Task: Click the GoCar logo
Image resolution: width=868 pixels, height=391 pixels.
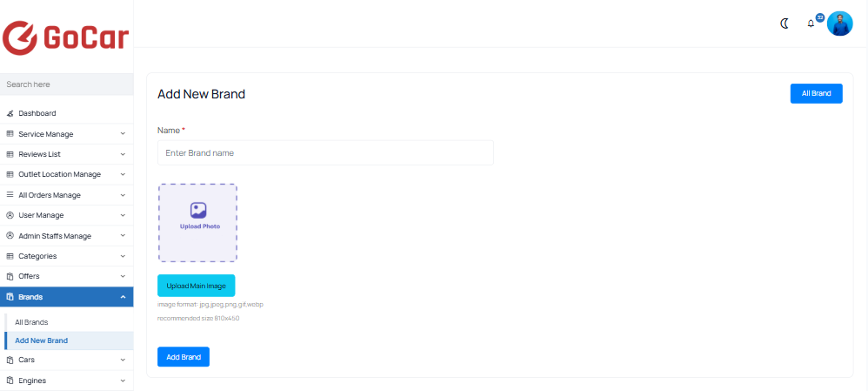Action: 66,37
